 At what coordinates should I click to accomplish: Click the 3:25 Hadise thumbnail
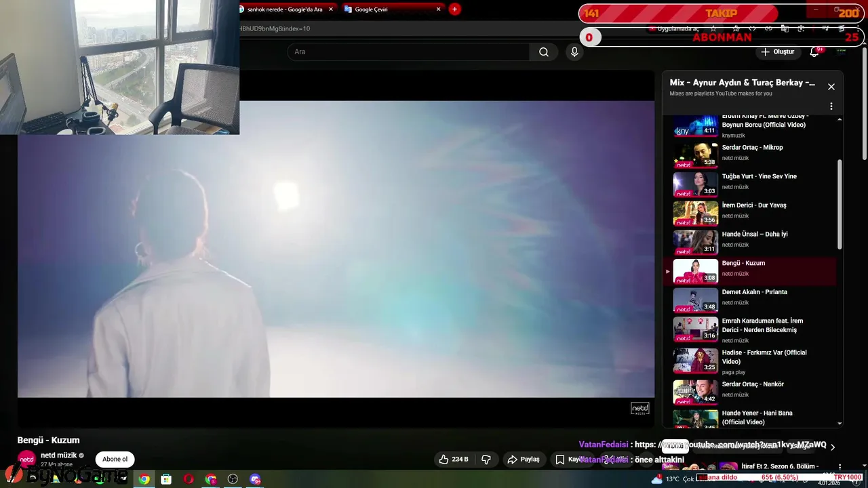click(x=695, y=361)
